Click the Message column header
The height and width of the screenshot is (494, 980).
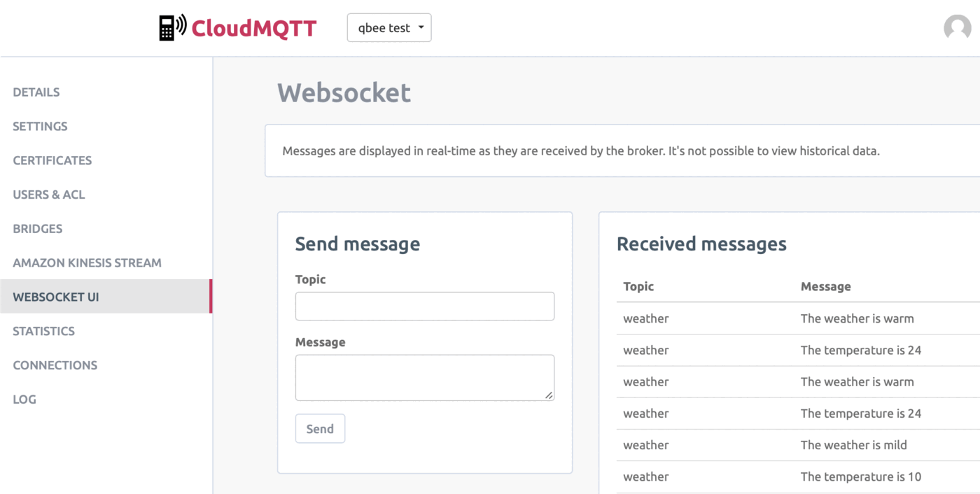point(826,286)
